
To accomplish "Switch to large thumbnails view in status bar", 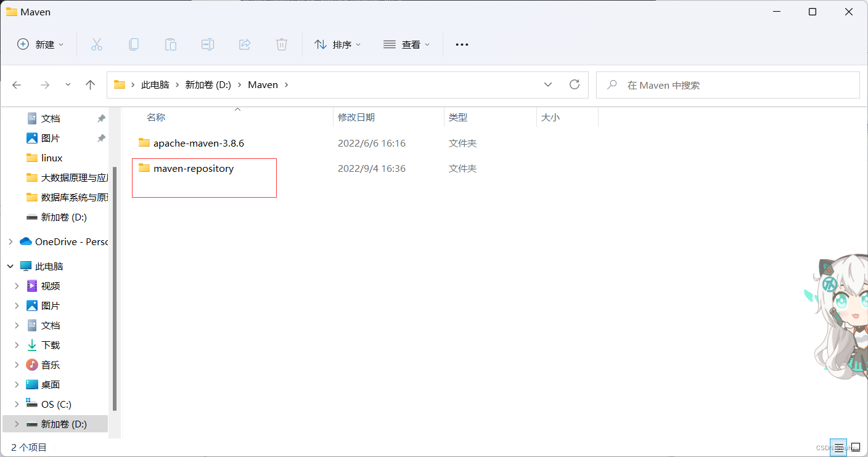I will tap(856, 447).
